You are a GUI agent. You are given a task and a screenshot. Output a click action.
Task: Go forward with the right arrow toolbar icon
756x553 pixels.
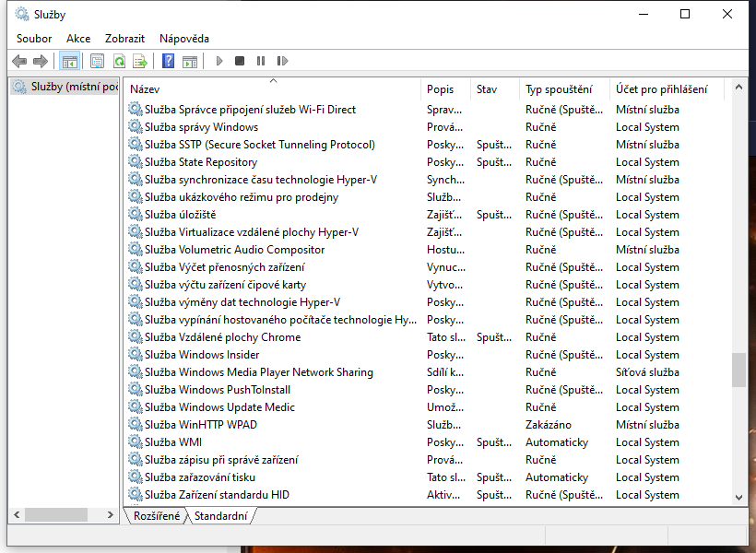[40, 61]
